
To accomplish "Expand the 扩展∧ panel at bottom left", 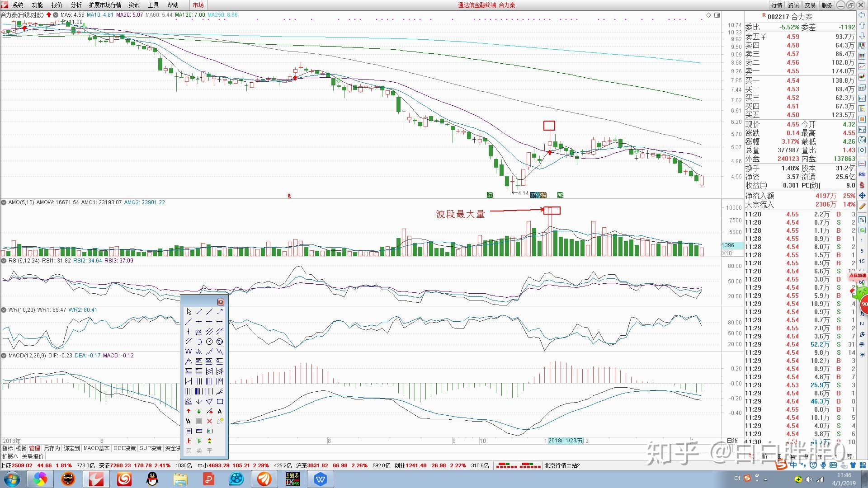I will click(9, 456).
